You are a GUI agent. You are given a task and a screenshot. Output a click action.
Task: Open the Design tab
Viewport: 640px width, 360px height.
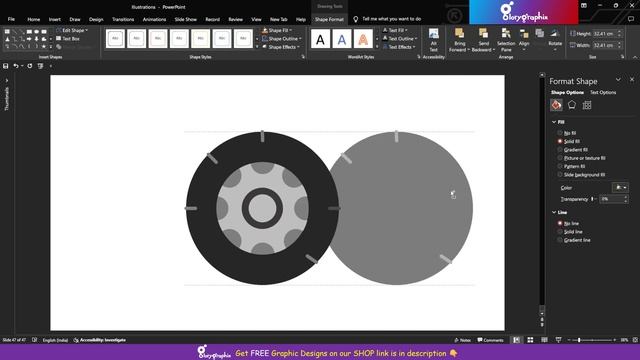[x=96, y=19]
